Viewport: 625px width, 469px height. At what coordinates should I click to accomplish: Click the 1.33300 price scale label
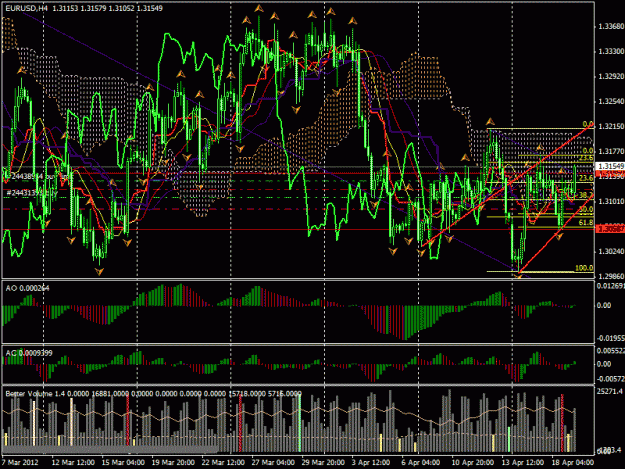[611, 51]
